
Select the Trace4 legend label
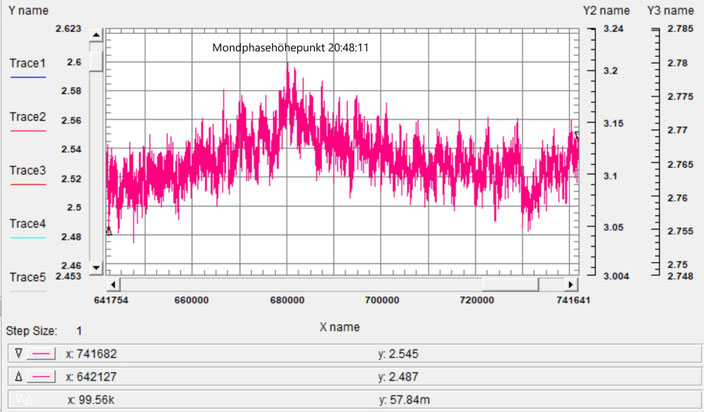(x=28, y=224)
